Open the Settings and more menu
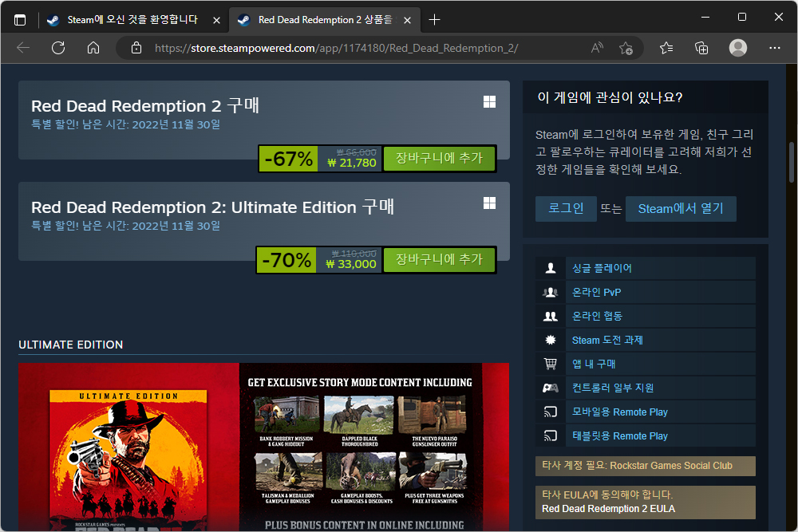Viewport: 798px width, 532px height. (775, 48)
